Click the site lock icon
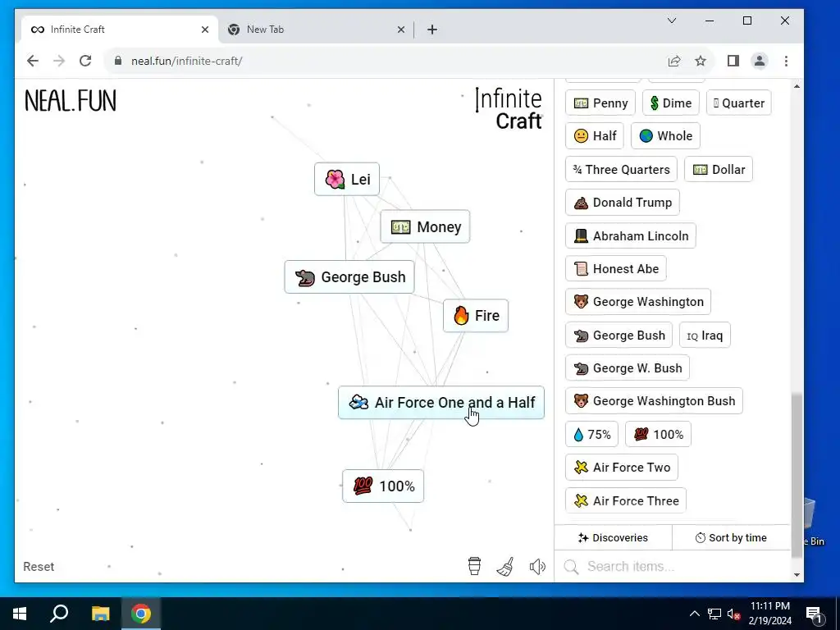The width and height of the screenshot is (840, 630). (x=118, y=61)
